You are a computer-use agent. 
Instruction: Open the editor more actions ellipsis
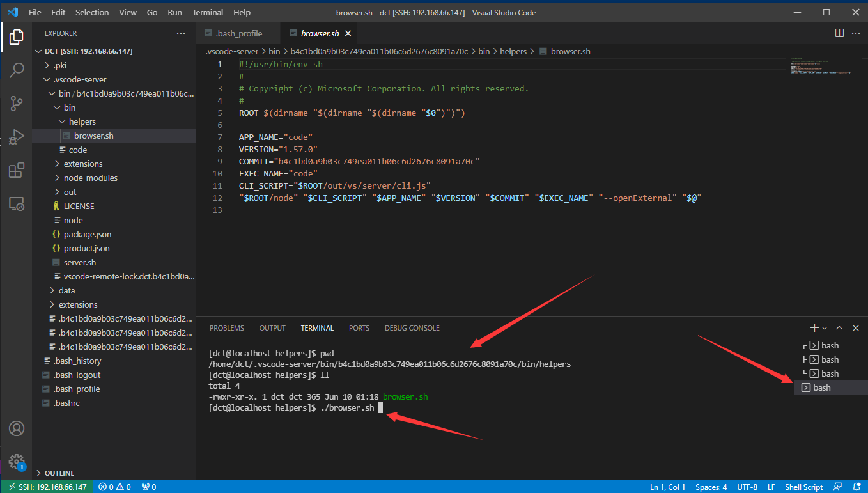coord(856,33)
